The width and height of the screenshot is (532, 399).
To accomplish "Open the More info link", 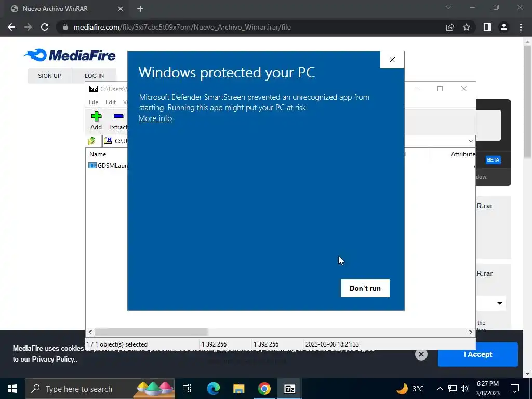I will pos(155,118).
